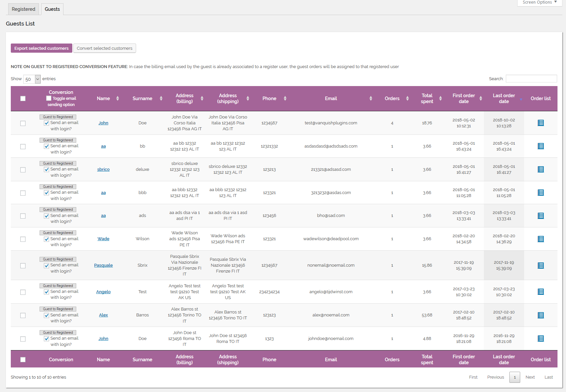Screen dimensions: 566x392
Task: Open order list for test@vanquishplugins.com row
Action: pyautogui.click(x=540, y=123)
